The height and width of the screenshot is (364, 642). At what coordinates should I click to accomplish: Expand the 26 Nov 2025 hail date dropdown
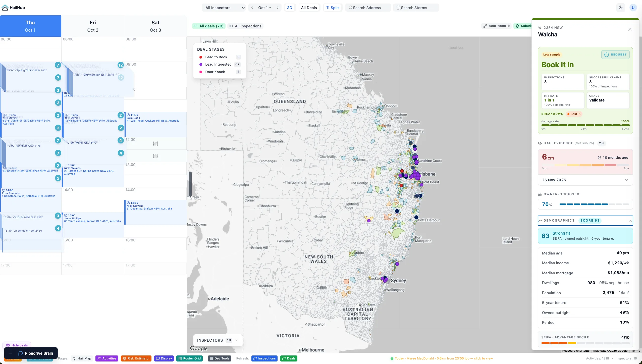(585, 180)
